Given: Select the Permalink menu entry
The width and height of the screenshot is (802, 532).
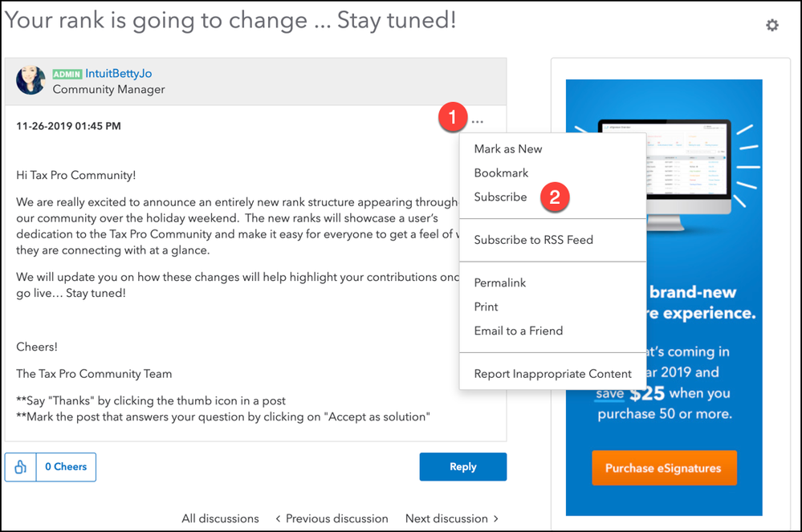Looking at the screenshot, I should pos(499,282).
